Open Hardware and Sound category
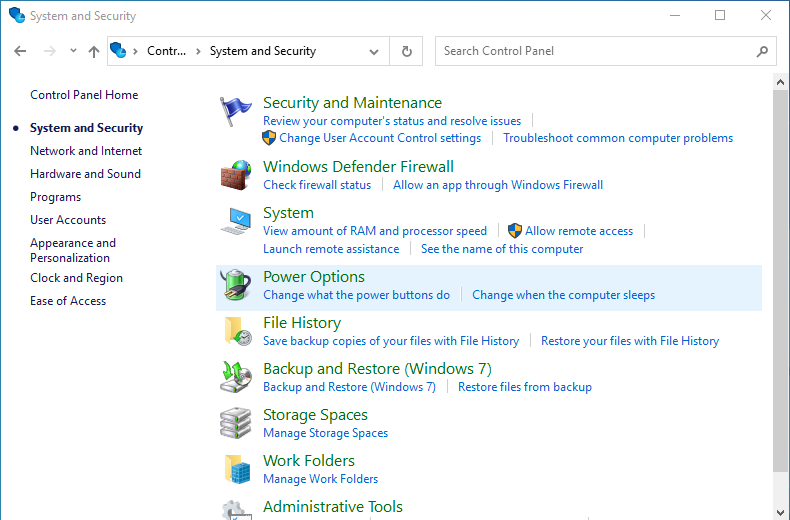The height and width of the screenshot is (520, 790). tap(86, 174)
